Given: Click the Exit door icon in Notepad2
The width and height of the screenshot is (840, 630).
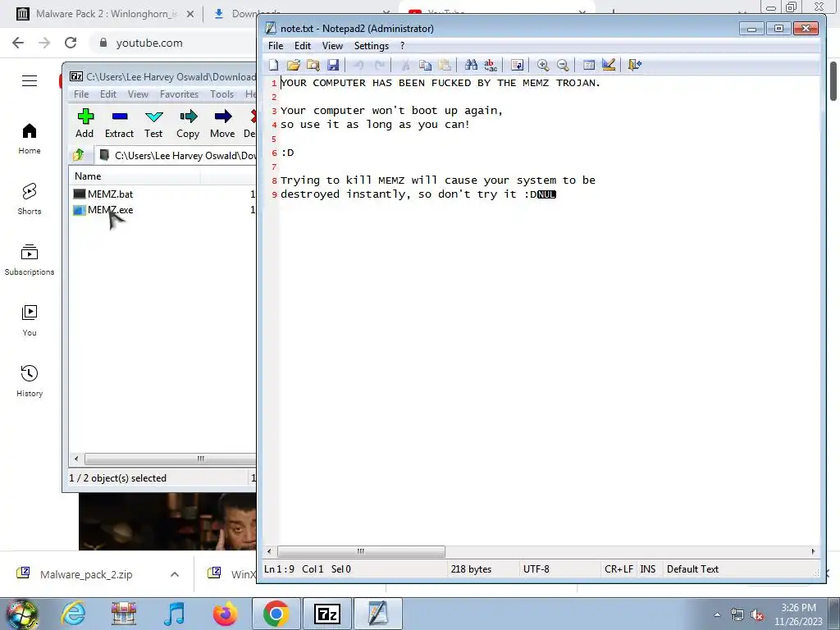Looking at the screenshot, I should point(634,66).
